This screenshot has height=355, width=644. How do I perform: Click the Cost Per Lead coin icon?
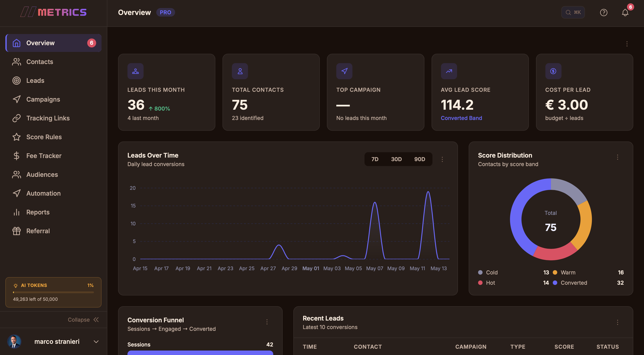point(553,71)
